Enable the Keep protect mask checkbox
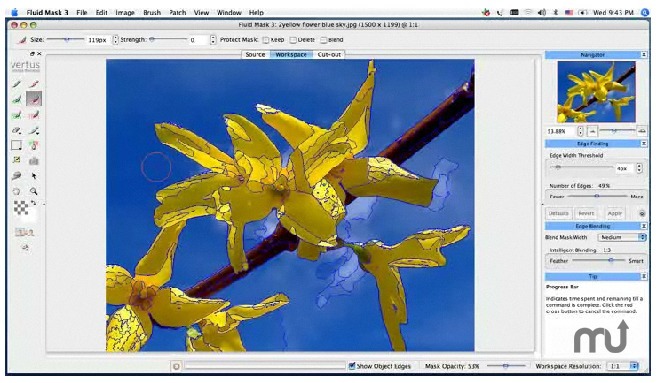The image size is (659, 383). point(266,40)
